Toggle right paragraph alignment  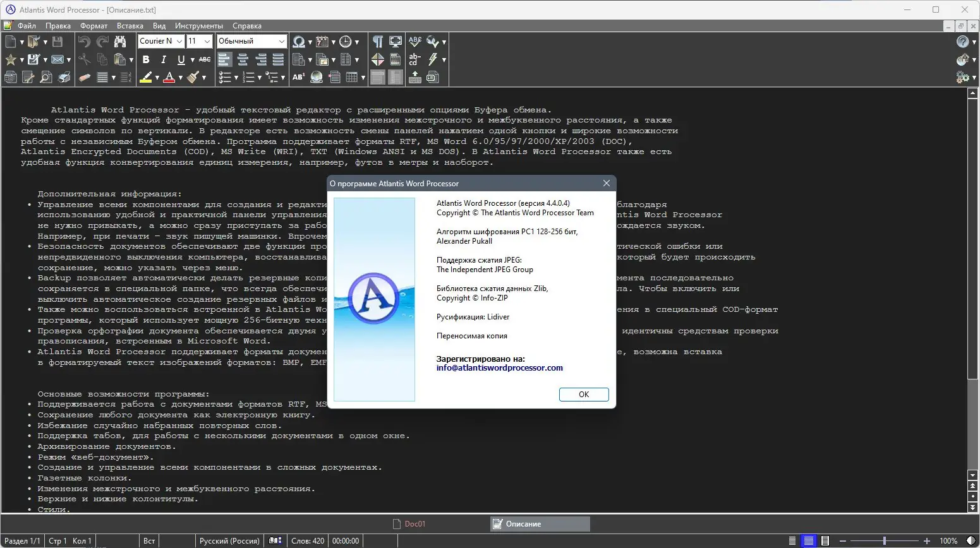point(260,59)
